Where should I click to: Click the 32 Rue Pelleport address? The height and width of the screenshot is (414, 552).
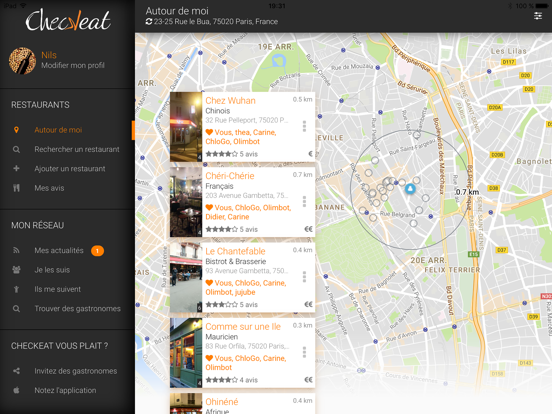pos(246,120)
